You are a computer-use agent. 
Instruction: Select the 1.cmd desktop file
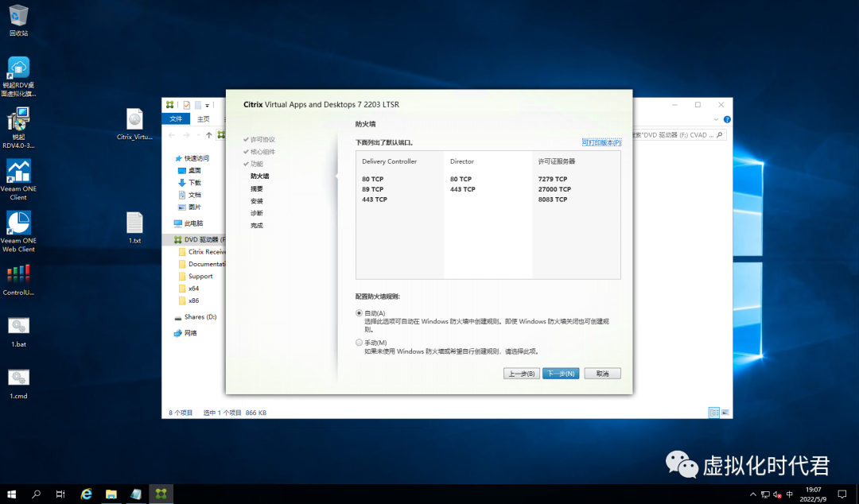coord(18,383)
